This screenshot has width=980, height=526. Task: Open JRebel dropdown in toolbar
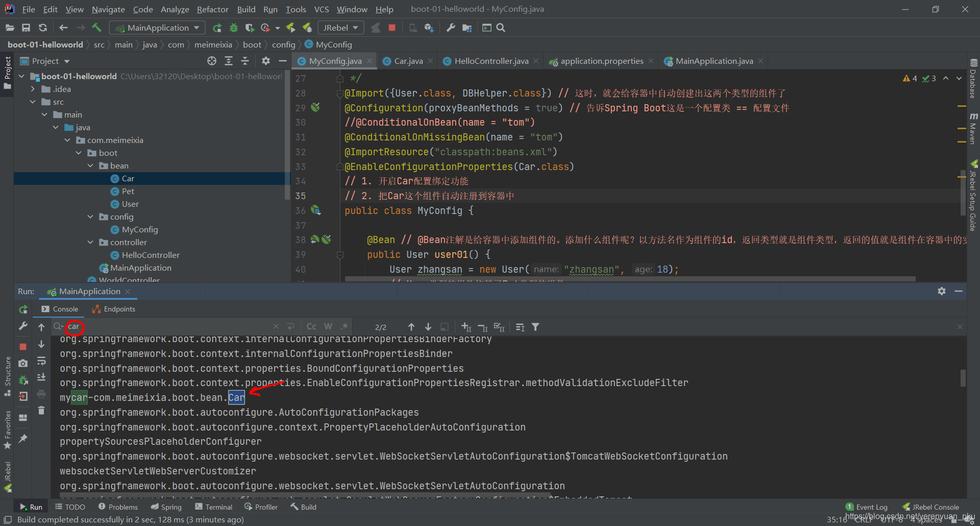(x=340, y=28)
